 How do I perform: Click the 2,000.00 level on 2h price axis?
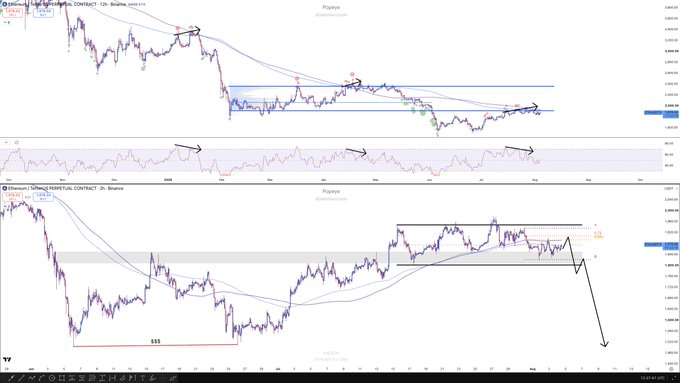(x=671, y=210)
